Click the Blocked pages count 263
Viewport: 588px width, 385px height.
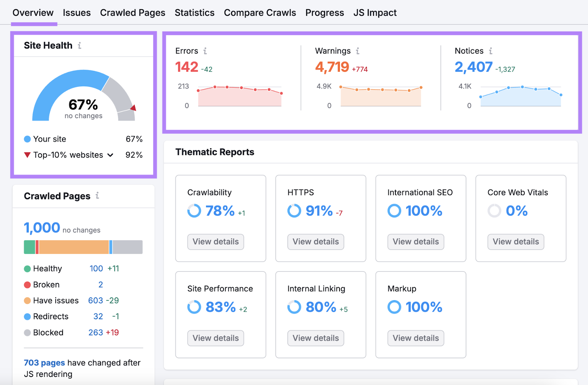(x=96, y=333)
